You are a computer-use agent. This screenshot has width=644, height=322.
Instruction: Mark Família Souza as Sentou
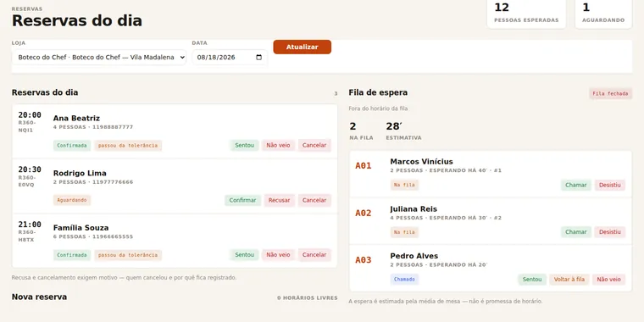(x=244, y=255)
